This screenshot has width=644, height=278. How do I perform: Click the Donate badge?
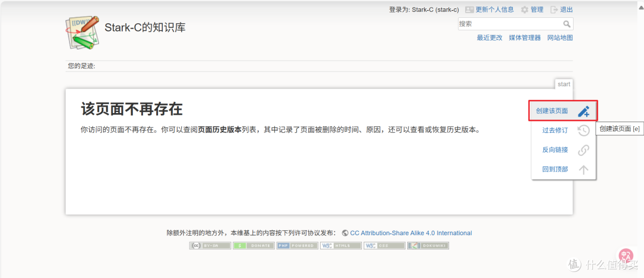pos(254,246)
